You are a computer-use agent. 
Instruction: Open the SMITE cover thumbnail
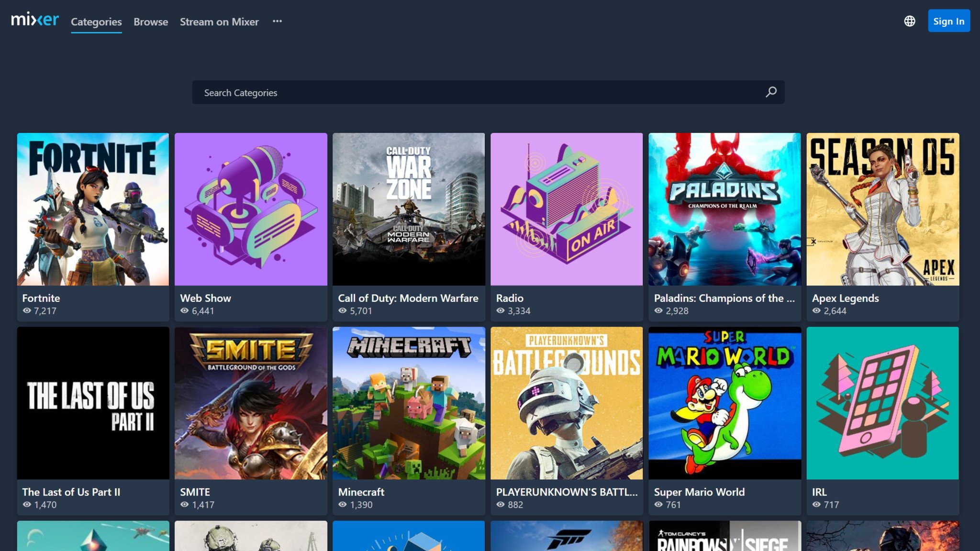pyautogui.click(x=251, y=403)
